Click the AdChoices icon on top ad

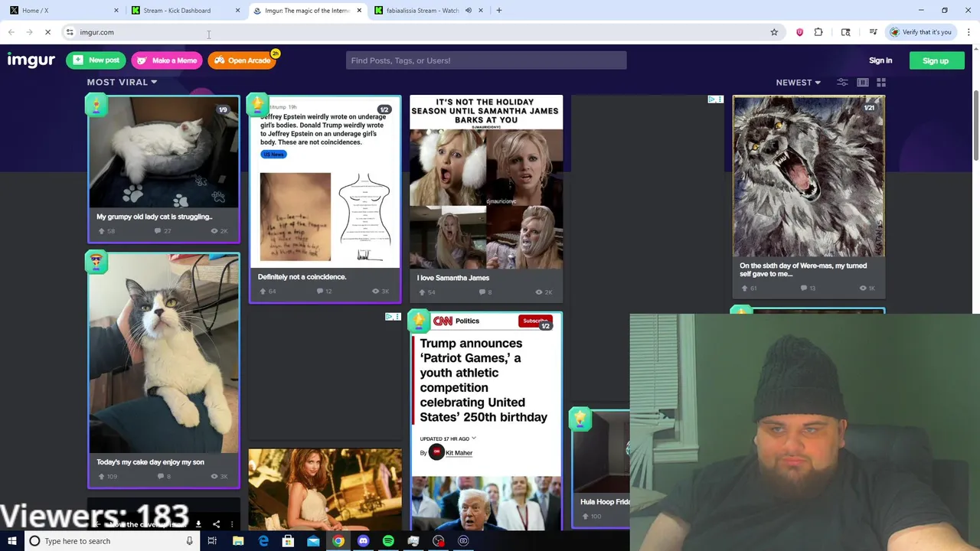711,99
